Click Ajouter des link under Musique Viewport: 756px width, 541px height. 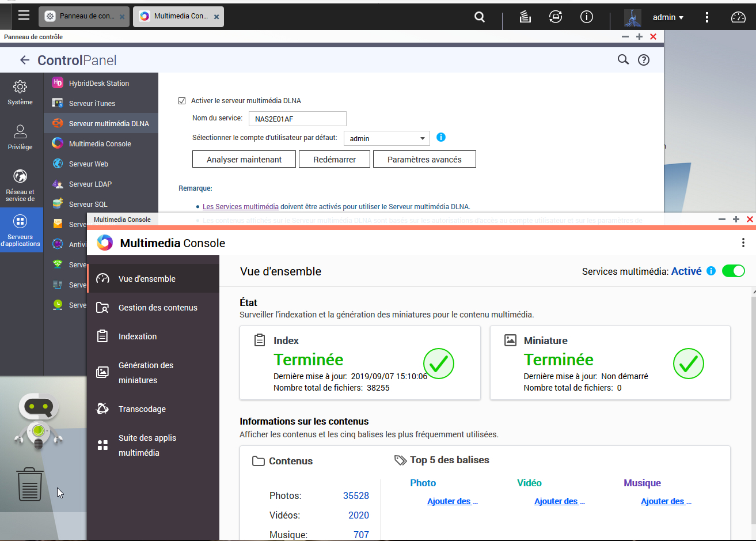click(x=666, y=501)
